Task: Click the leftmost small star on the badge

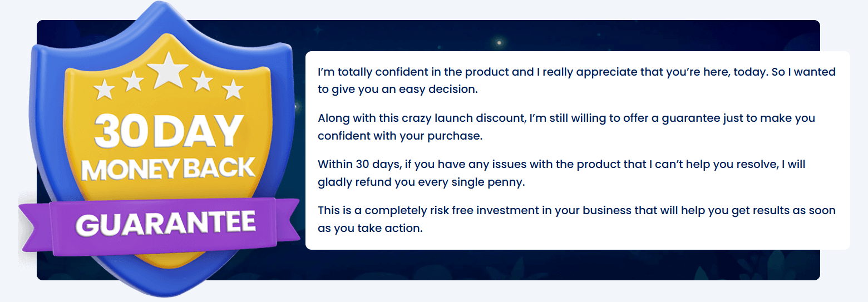Action: tap(104, 89)
